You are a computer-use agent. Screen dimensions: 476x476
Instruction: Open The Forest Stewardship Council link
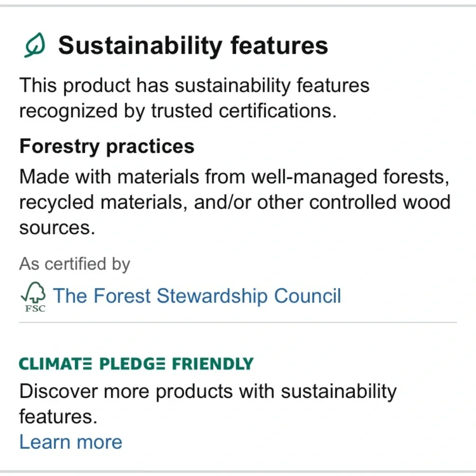pyautogui.click(x=197, y=296)
